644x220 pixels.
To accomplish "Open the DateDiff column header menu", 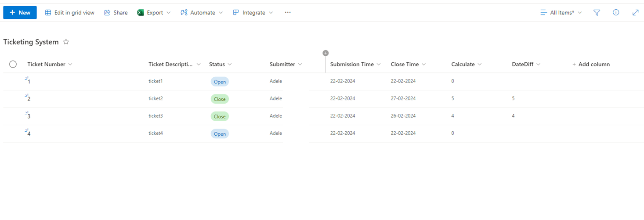I will pyautogui.click(x=526, y=64).
